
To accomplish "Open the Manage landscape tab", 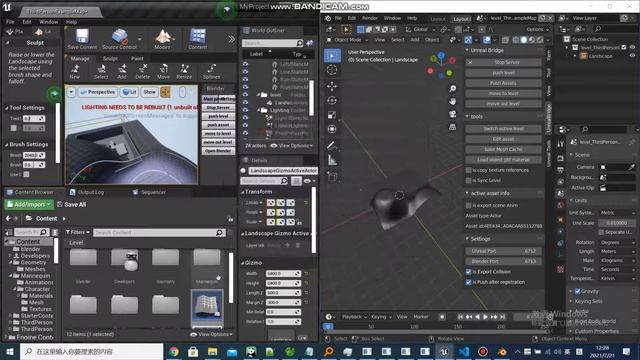I will (x=80, y=58).
